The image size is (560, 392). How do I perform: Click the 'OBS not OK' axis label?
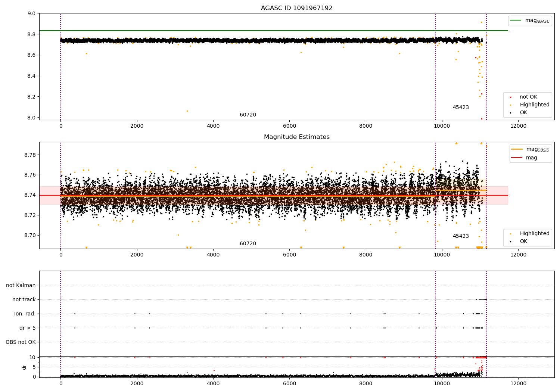21,342
